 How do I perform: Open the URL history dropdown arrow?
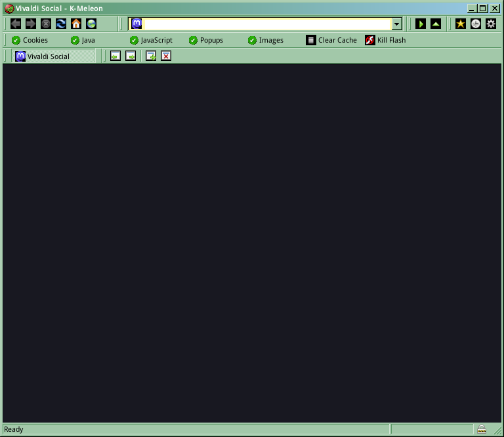[x=397, y=24]
